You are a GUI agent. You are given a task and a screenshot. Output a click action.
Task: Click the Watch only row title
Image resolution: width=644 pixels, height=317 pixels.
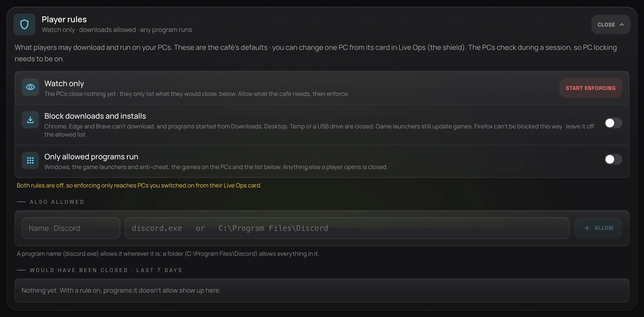pyautogui.click(x=64, y=83)
